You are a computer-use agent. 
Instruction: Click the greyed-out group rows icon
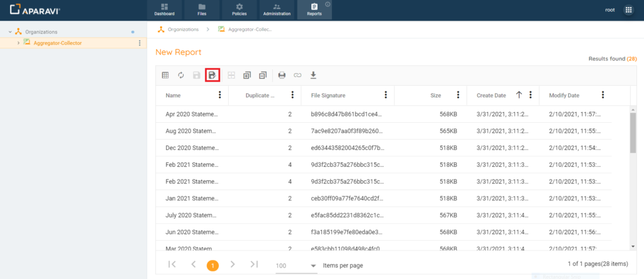(231, 76)
